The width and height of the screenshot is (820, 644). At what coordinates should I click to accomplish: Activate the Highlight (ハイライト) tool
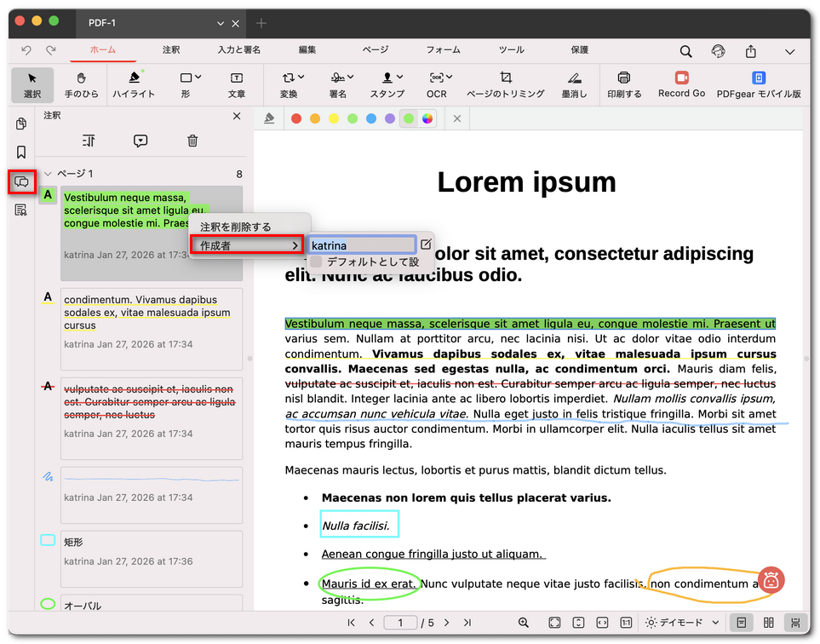click(134, 83)
